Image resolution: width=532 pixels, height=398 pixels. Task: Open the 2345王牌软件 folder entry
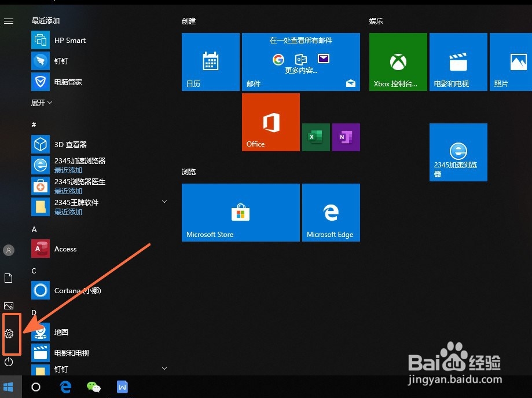coord(99,207)
